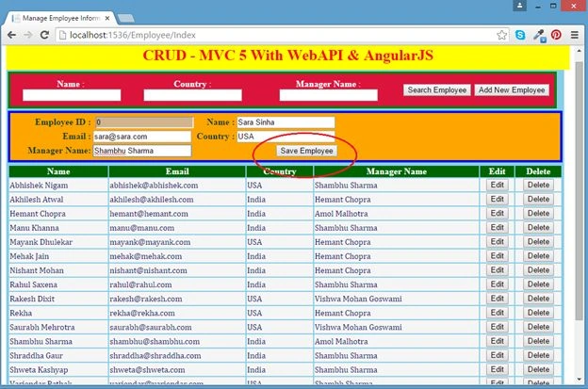Viewport: 588px width, 389px height.
Task: Click the Employee ID field
Action: pos(144,122)
